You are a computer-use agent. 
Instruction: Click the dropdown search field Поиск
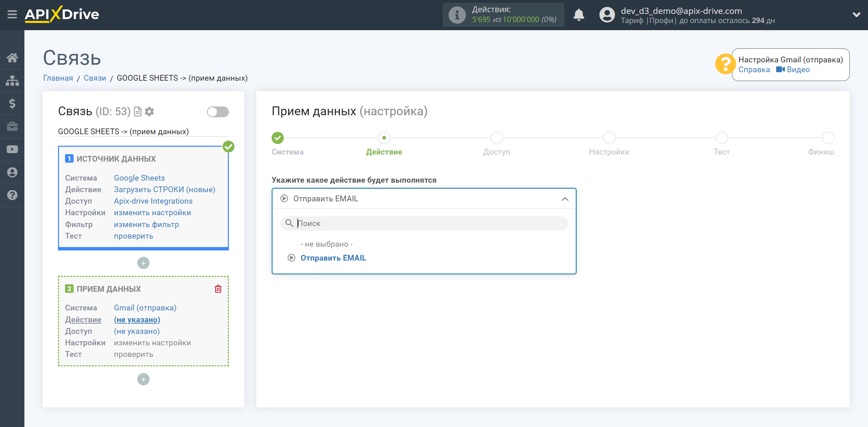tap(424, 223)
